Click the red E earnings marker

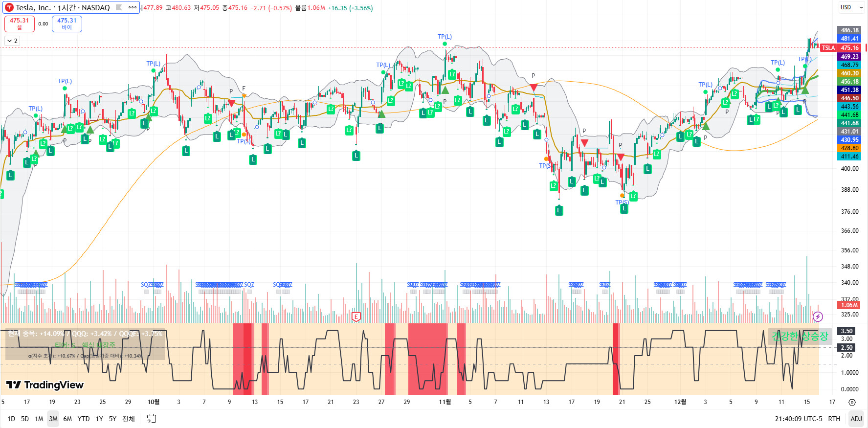pyautogui.click(x=356, y=316)
